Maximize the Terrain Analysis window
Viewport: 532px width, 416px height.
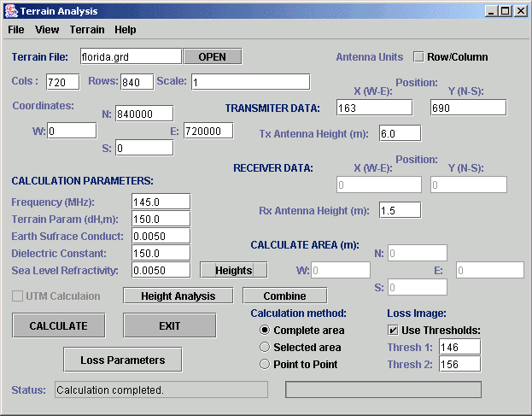pos(506,11)
